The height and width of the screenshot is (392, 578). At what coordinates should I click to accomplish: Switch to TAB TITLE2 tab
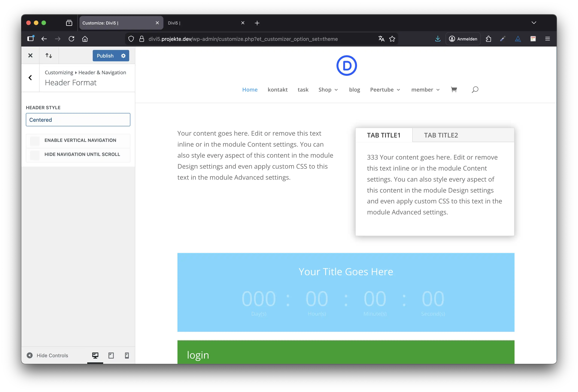coord(441,135)
